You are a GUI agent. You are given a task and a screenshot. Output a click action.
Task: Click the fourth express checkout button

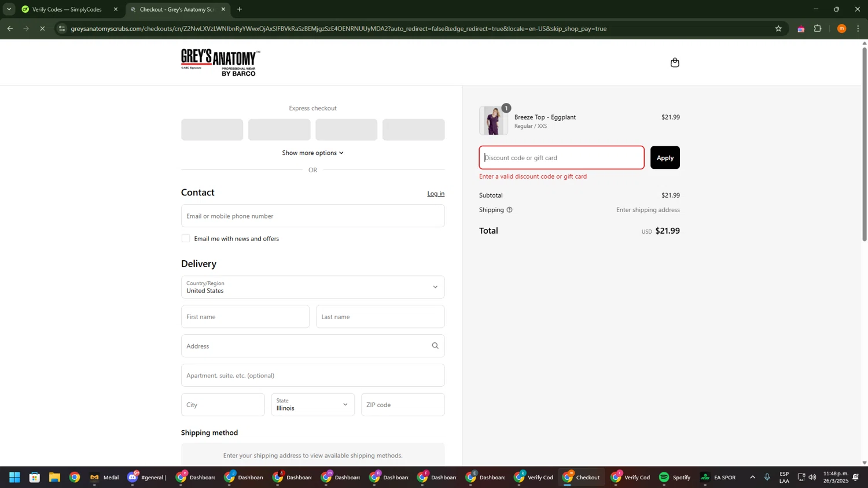[x=414, y=130]
